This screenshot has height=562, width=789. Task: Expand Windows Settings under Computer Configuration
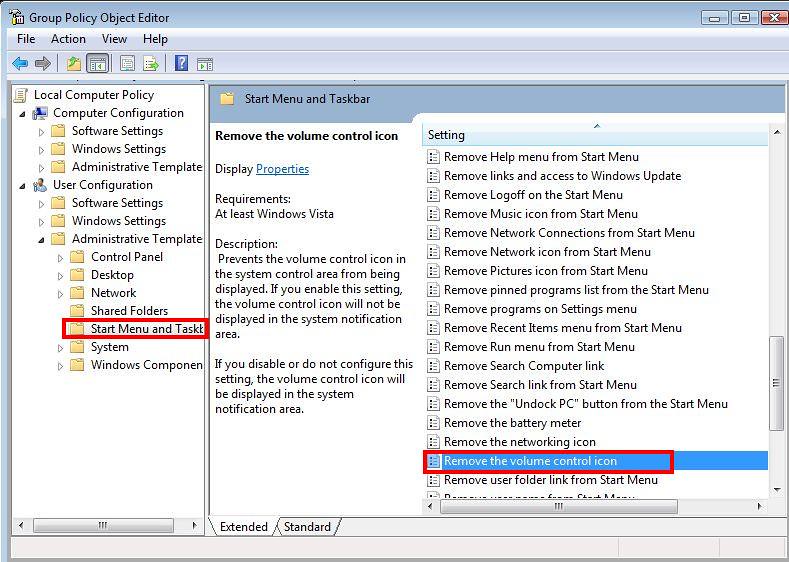pyautogui.click(x=41, y=150)
